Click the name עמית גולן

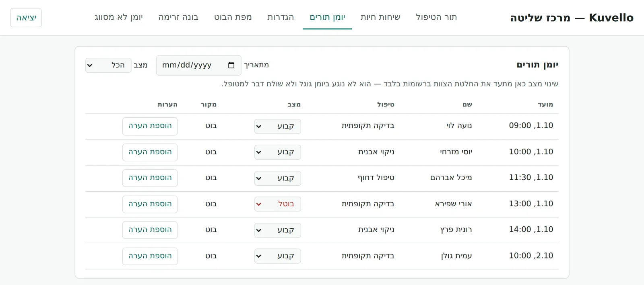[x=457, y=256]
